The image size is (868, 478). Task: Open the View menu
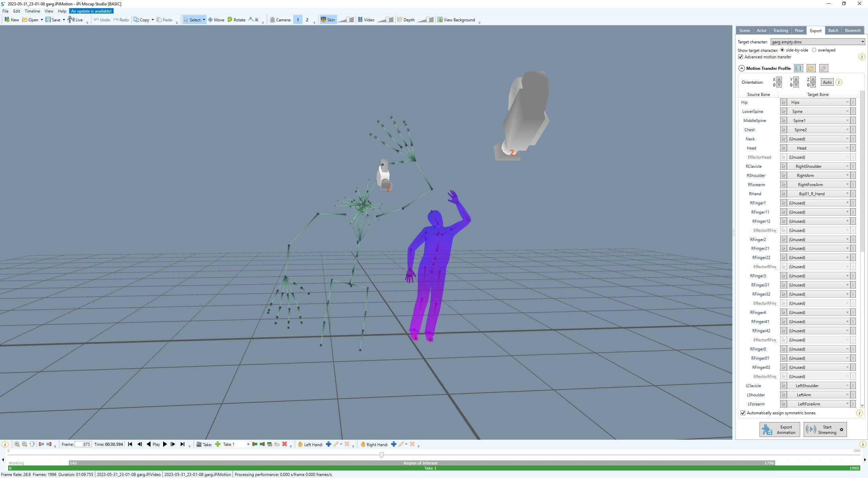[x=49, y=11]
